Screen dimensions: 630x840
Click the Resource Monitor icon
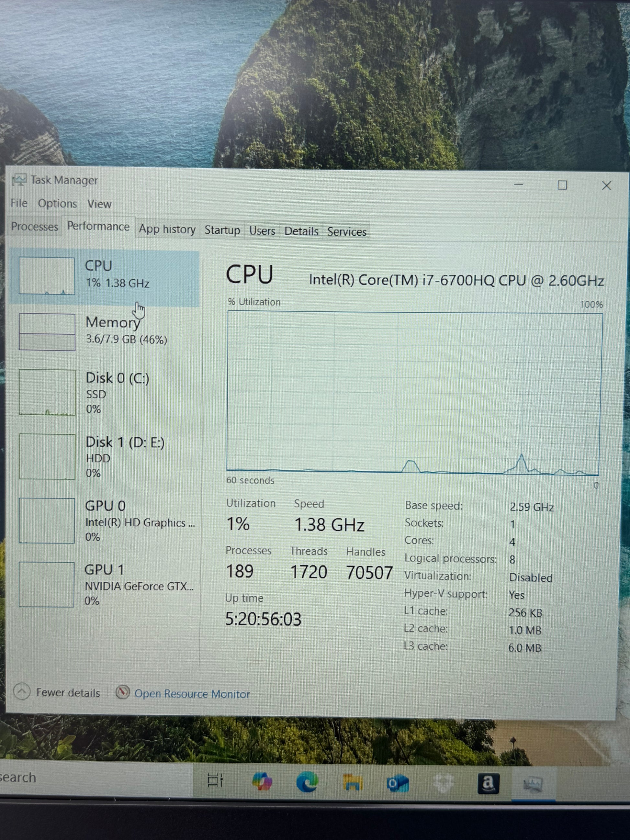(x=123, y=692)
